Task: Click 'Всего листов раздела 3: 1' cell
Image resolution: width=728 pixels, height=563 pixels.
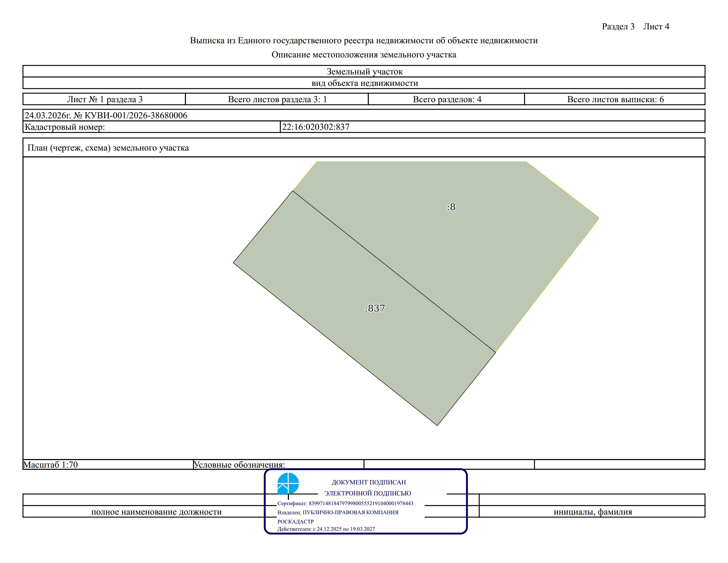Action: pyautogui.click(x=277, y=99)
